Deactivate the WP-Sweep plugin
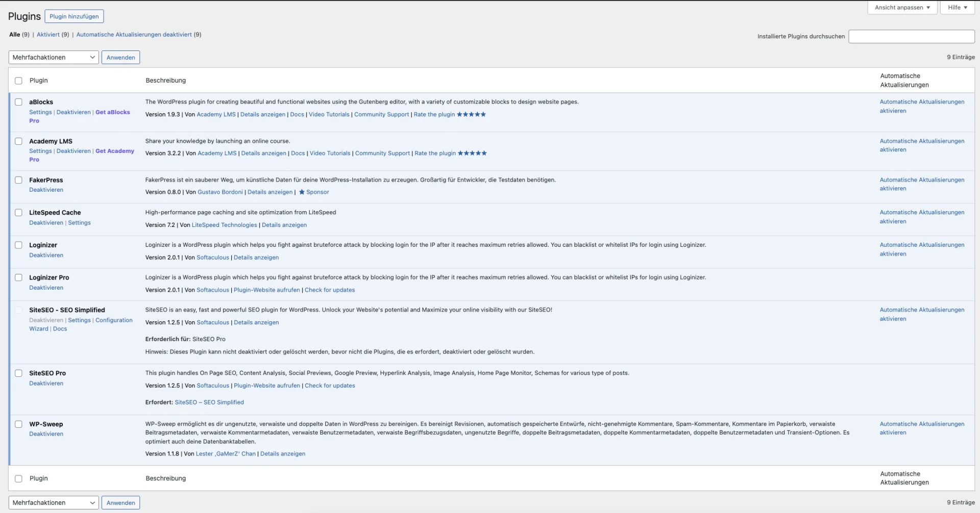Image resolution: width=980 pixels, height=513 pixels. [46, 434]
